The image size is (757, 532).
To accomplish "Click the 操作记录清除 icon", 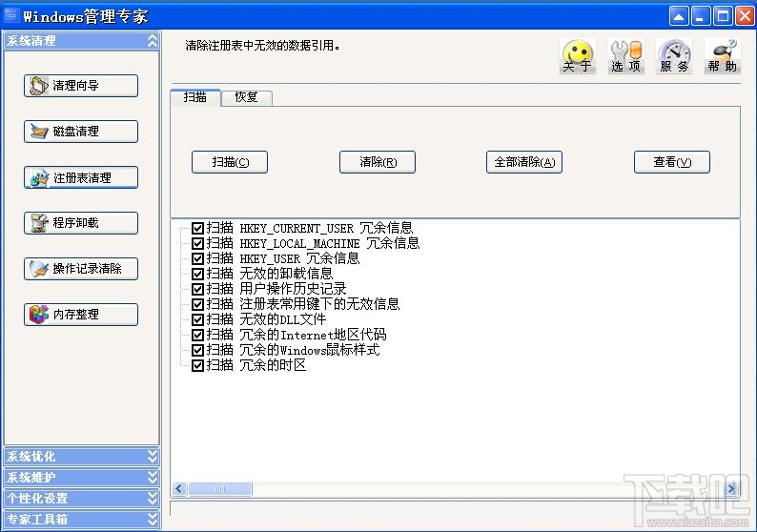I will point(39,269).
